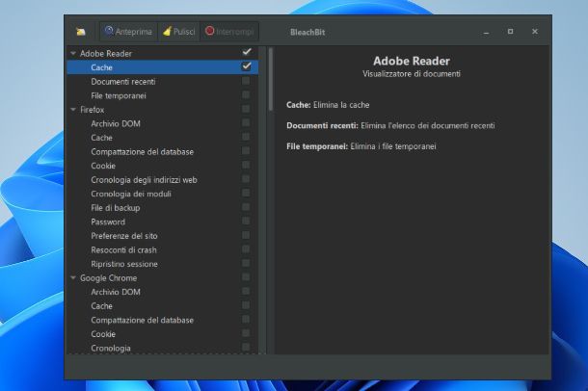Check the Resoconti di crash checkbox
Viewport: 588px width, 391px height.
tap(246, 249)
